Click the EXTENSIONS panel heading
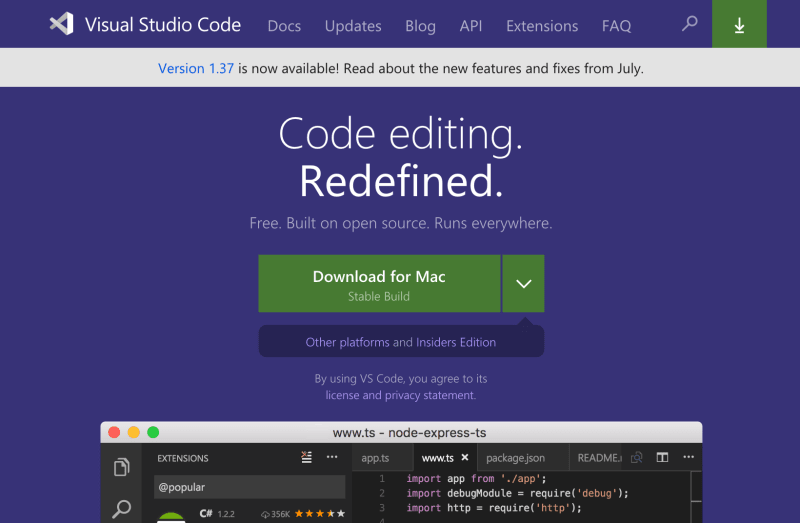This screenshot has width=800, height=523. [x=183, y=458]
